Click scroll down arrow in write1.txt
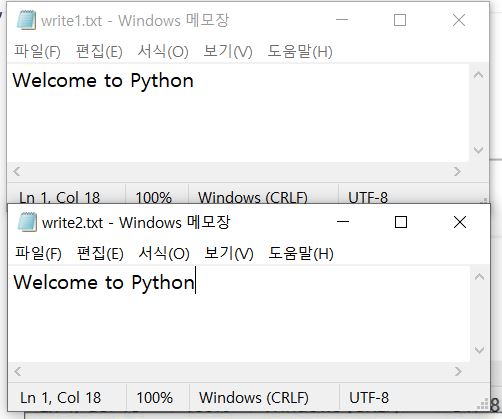The width and height of the screenshot is (502, 419). pyautogui.click(x=479, y=150)
